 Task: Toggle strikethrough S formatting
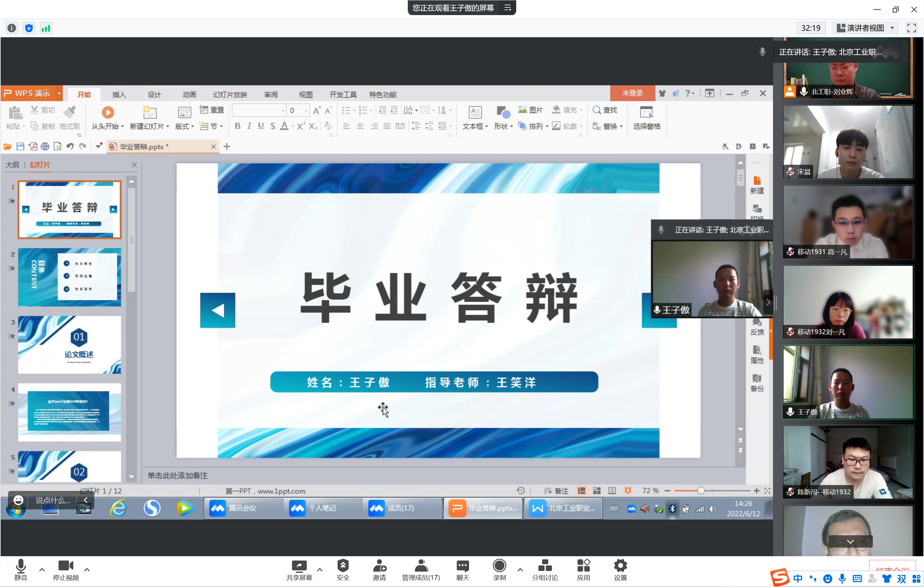coord(273,126)
